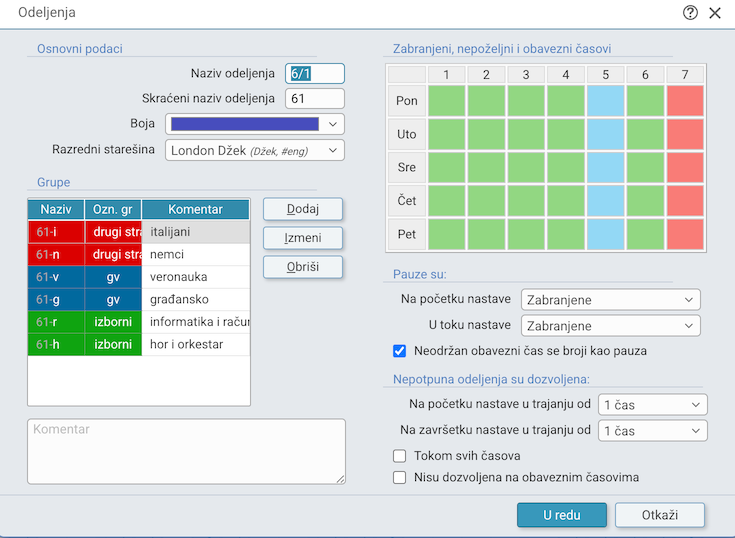Toggle the red Pet period 7 cell
Screen dimensions: 735x538
tap(685, 234)
